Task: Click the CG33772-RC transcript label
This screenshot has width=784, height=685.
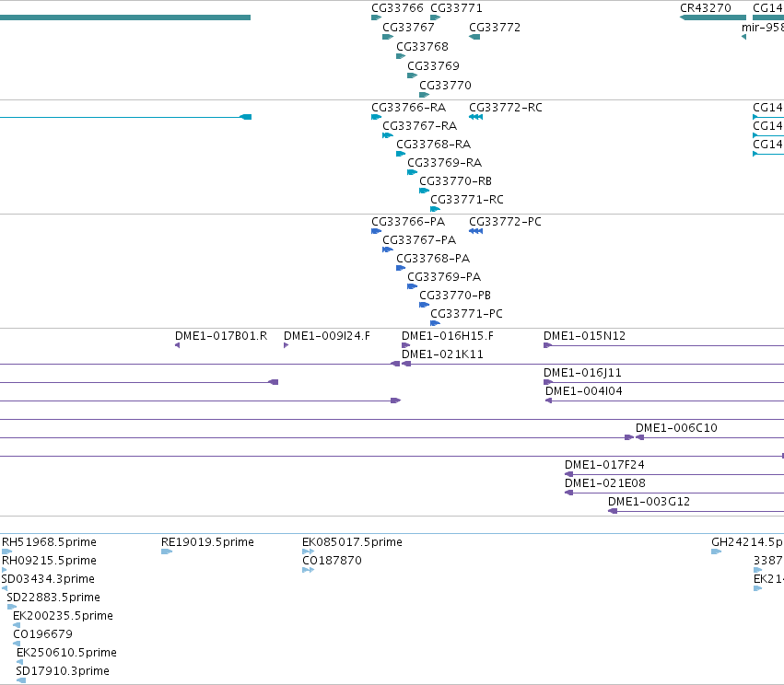Action: 506,108
